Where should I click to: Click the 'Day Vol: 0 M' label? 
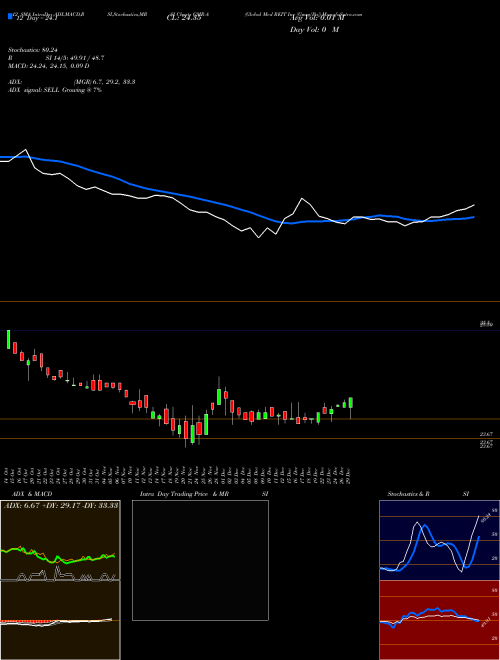[x=314, y=30]
